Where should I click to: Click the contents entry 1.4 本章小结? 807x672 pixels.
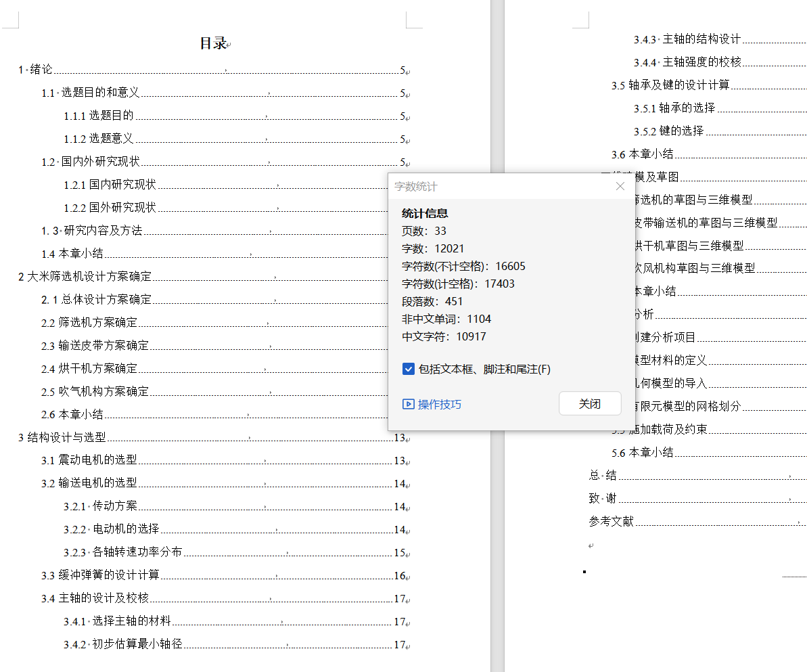[x=214, y=254]
